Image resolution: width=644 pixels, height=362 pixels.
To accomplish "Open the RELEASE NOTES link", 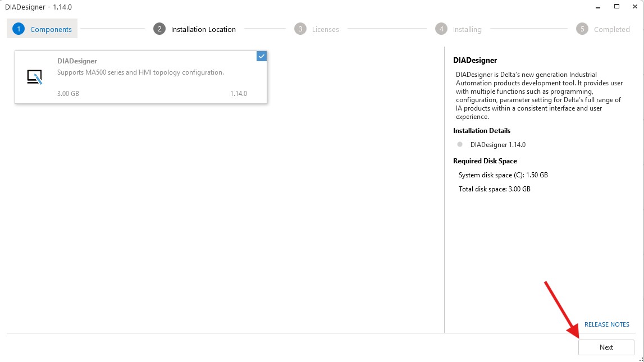I will tap(606, 324).
